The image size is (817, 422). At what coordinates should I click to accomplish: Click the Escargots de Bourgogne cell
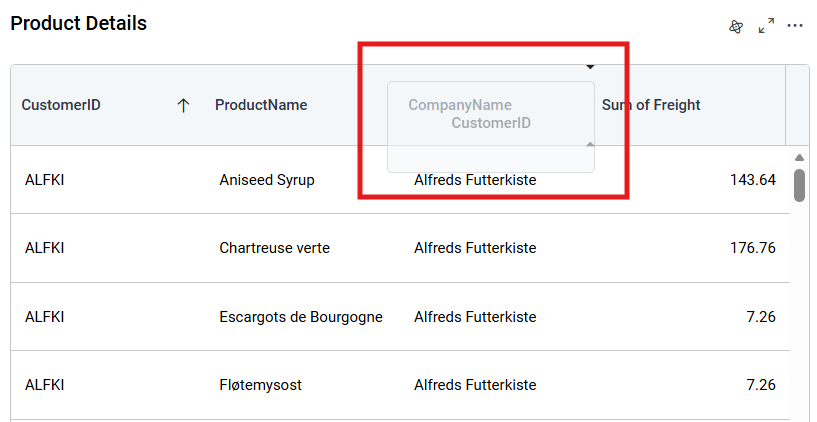coord(301,317)
